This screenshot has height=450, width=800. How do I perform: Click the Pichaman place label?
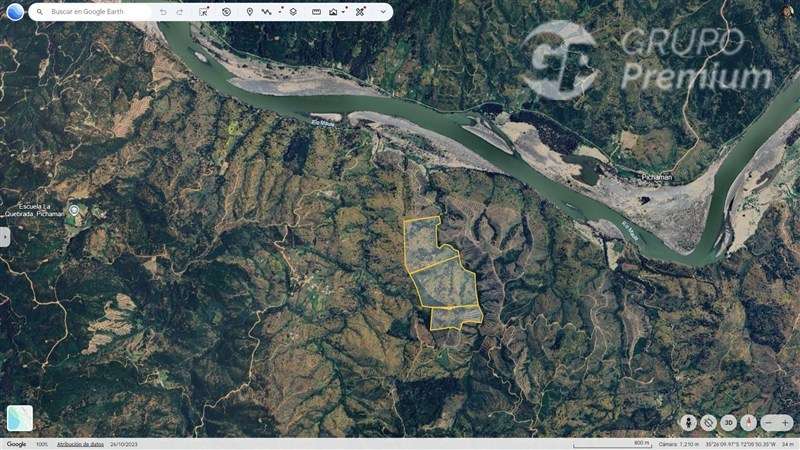pyautogui.click(x=657, y=177)
